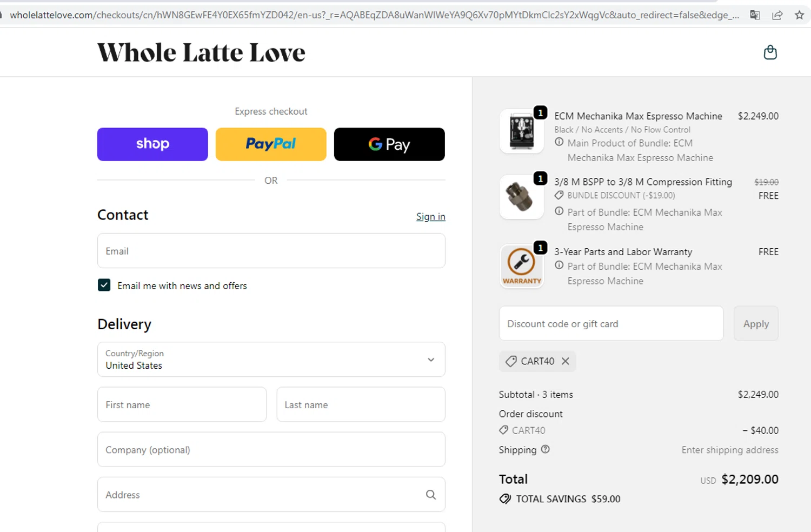The width and height of the screenshot is (811, 532).
Task: Click the Discount code or gift card field
Action: (x=611, y=323)
